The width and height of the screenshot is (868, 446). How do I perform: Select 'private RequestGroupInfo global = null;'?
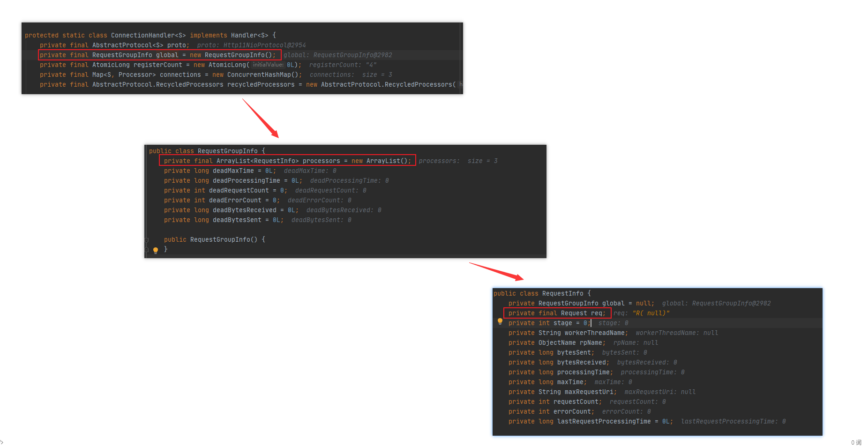pyautogui.click(x=582, y=303)
